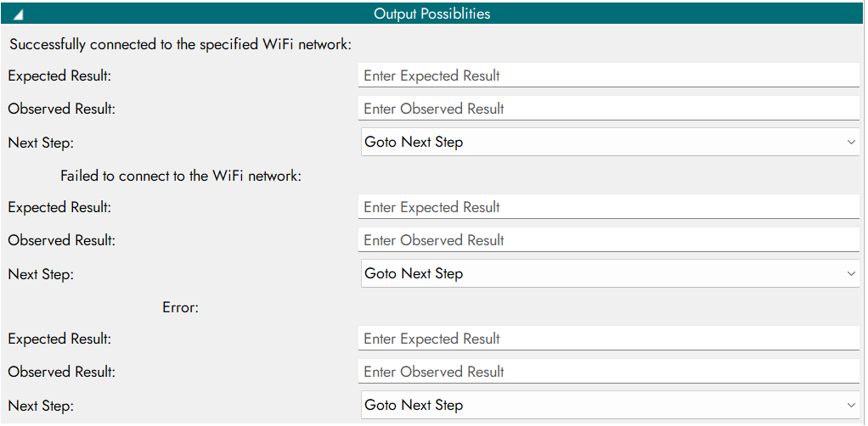
Task: Click the Next Step label under failed connection
Action: 41,274
